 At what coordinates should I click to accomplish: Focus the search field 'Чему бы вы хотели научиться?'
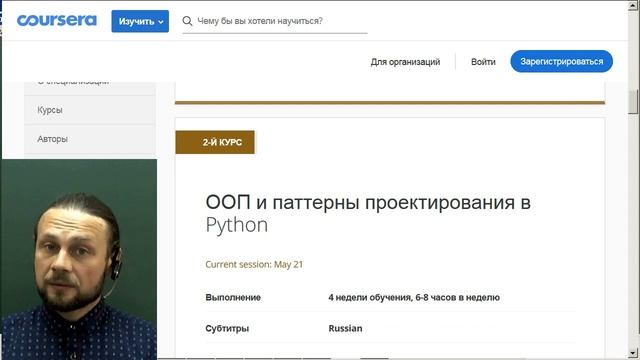(x=275, y=21)
